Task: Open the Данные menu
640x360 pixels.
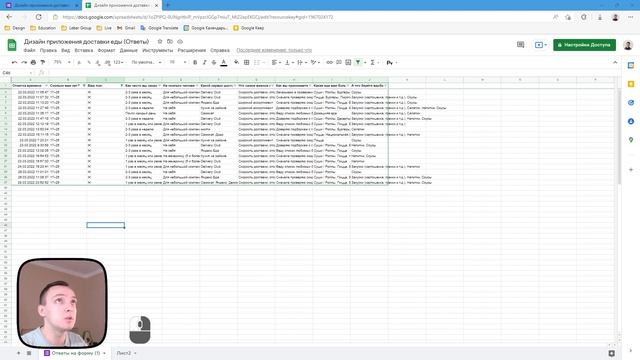Action: click(x=129, y=50)
